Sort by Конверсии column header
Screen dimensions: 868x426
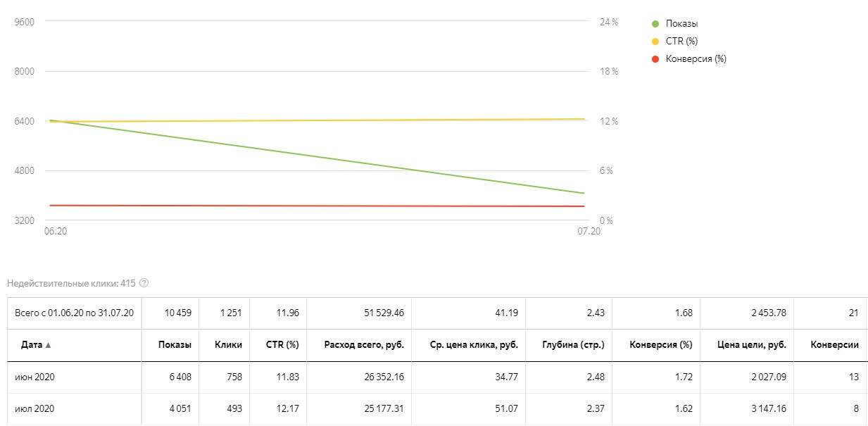[x=834, y=345]
